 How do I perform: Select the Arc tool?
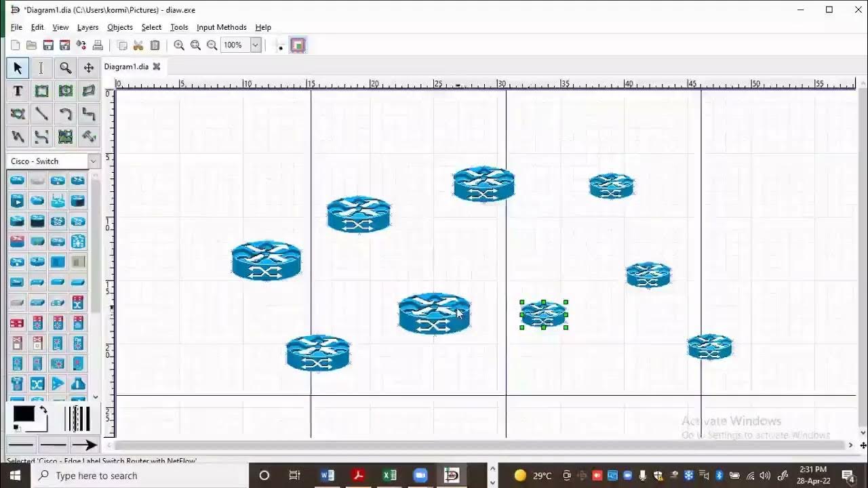point(65,114)
